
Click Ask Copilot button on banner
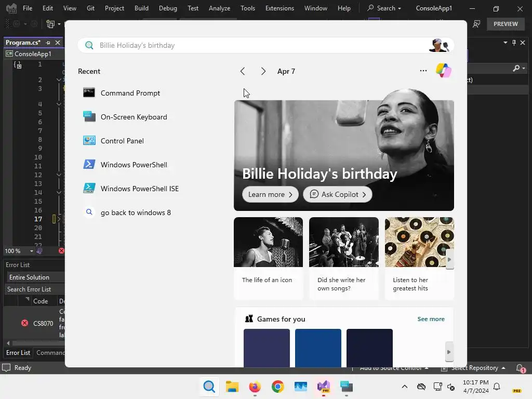point(338,194)
